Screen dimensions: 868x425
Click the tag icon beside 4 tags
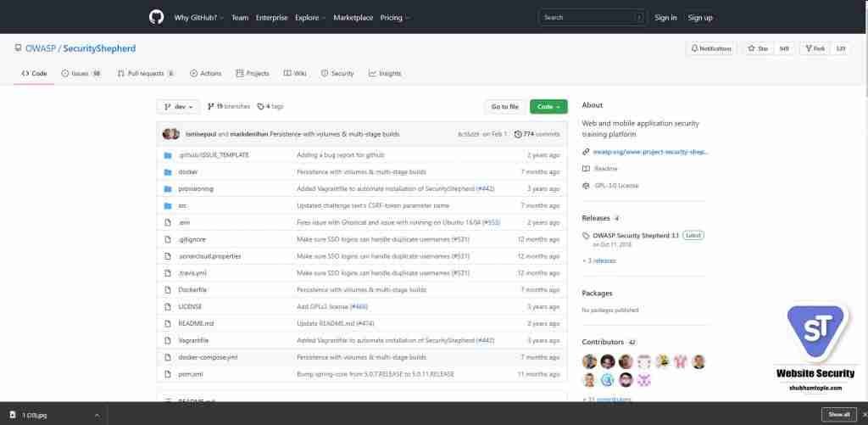click(261, 107)
